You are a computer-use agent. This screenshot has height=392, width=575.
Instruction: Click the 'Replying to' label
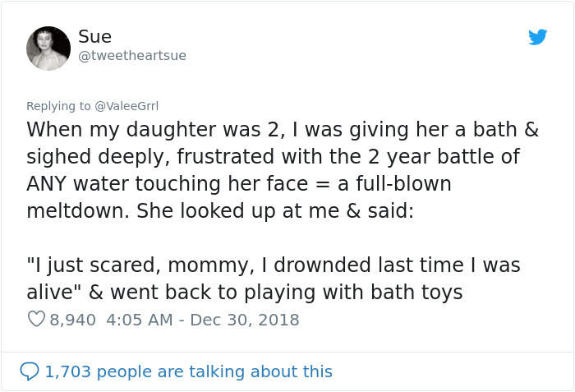(59, 105)
